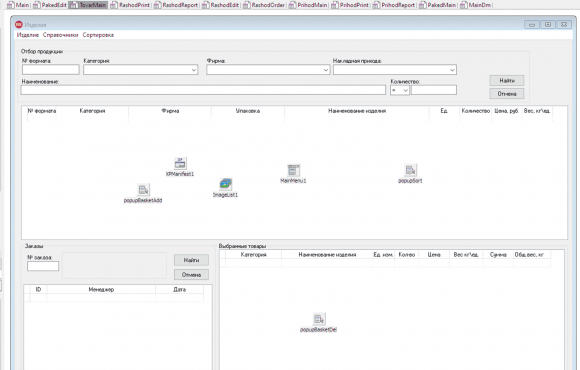Screen dimensions: 580x370
Task: Open the quantity comparison operator dropdown
Action: [x=400, y=90]
